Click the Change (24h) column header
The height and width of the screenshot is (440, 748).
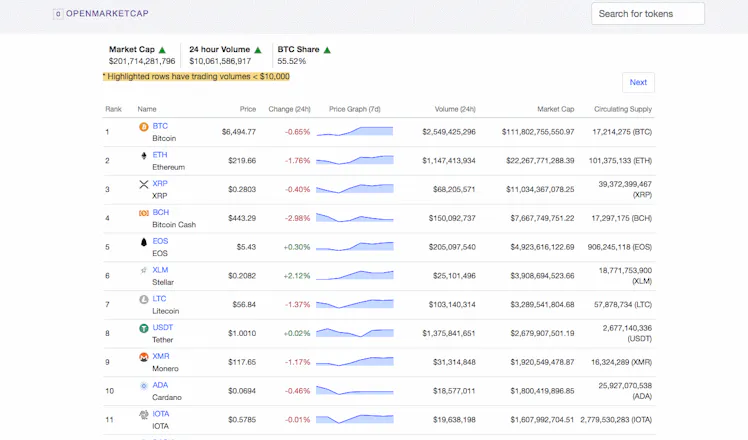[289, 109]
